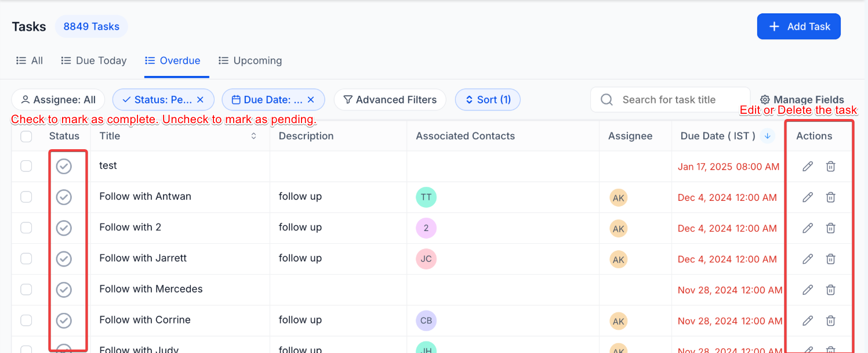Click the Add Task button

[x=798, y=27]
